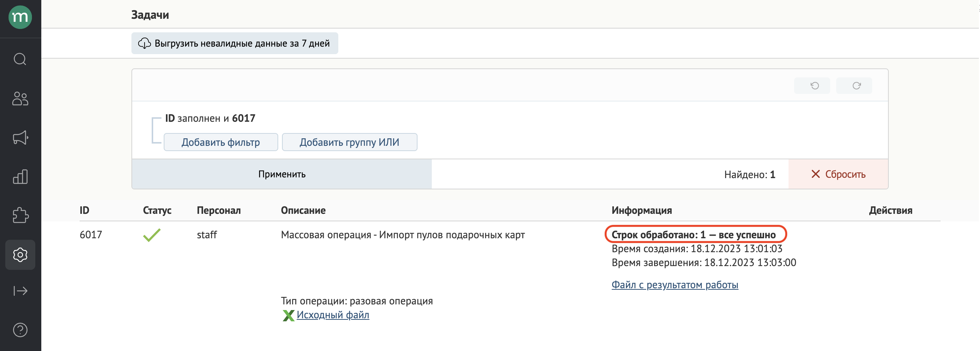The image size is (980, 351).
Task: Click Строк обработано: 1 — все успешно text
Action: (x=694, y=235)
